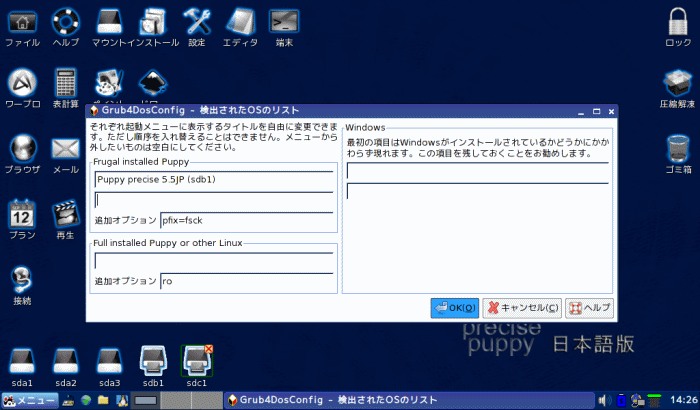700x410 pixels.
Task: Open the ヘルプ lifebuoy desktop icon
Action: tap(66, 22)
